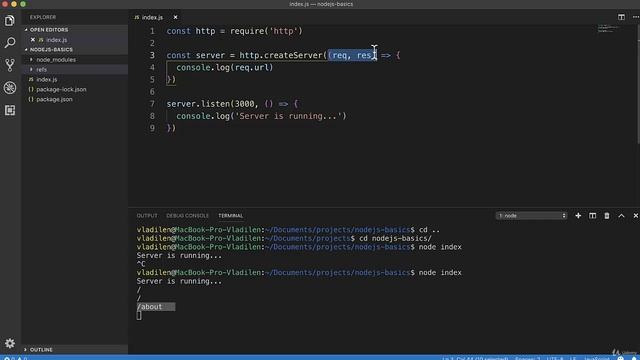Click the UTF-8 encoding in status bar

coord(555,358)
